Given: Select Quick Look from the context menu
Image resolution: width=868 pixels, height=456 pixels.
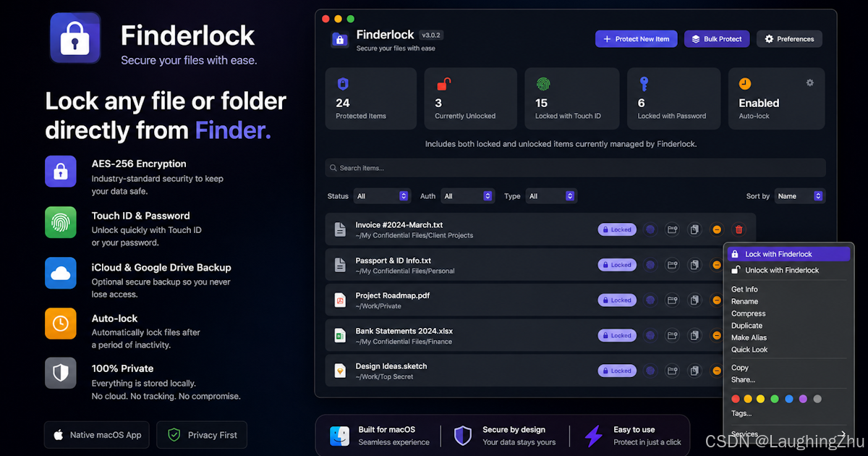Looking at the screenshot, I should pyautogui.click(x=749, y=350).
